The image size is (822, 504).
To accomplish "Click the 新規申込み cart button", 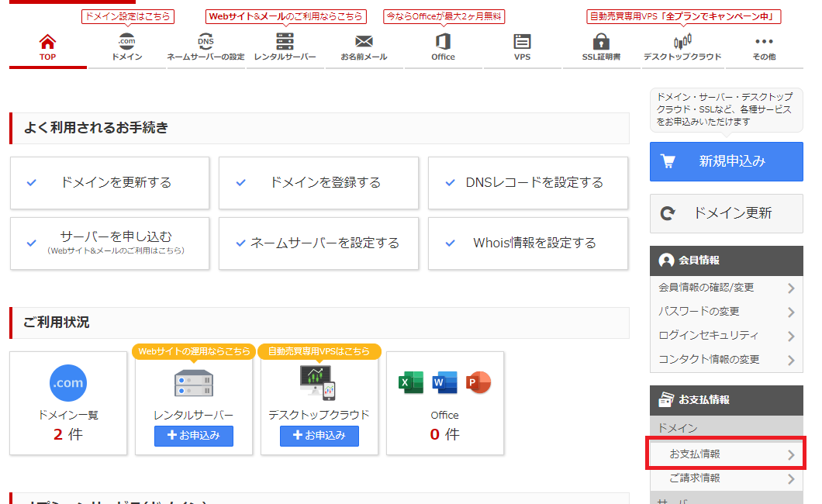I will tap(726, 161).
